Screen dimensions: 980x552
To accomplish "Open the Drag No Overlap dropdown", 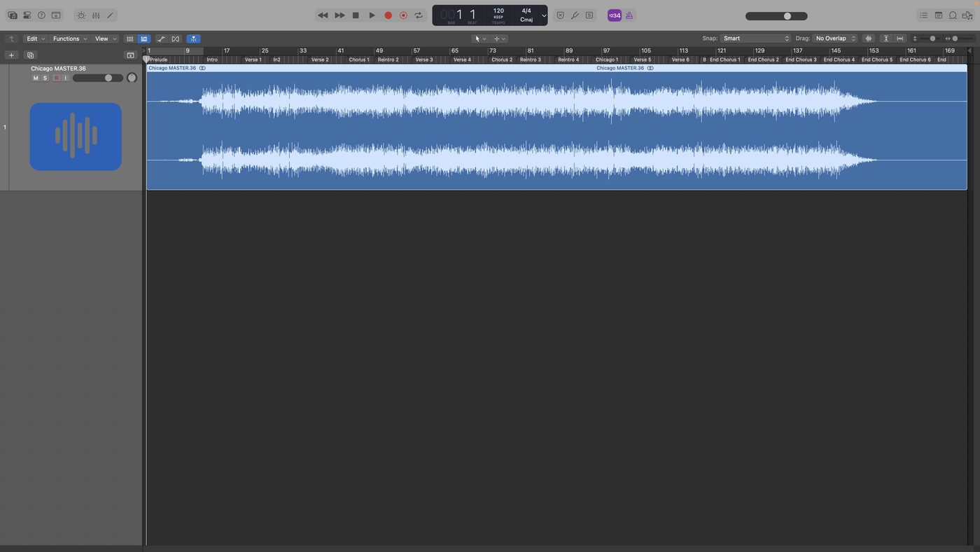I will point(835,39).
